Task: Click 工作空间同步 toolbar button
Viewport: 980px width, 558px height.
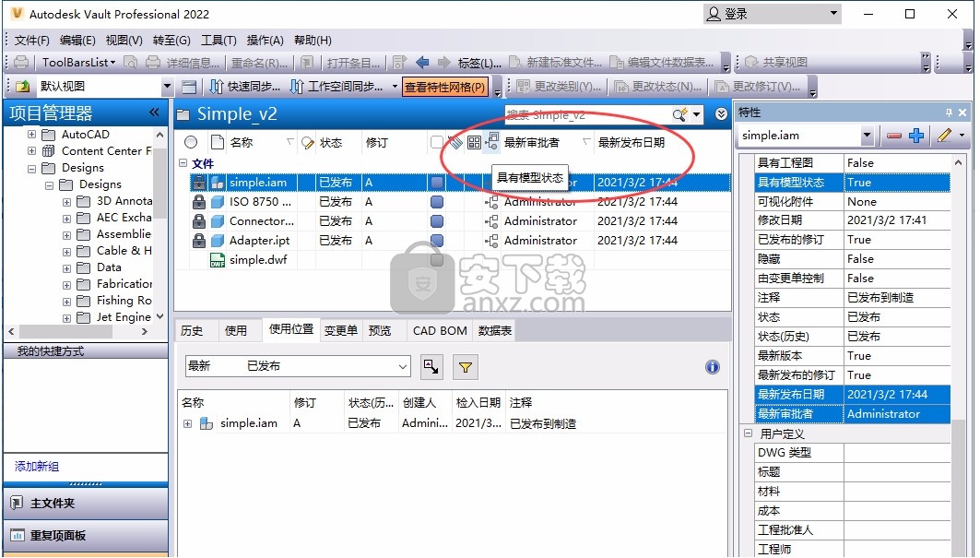Action: coord(337,87)
